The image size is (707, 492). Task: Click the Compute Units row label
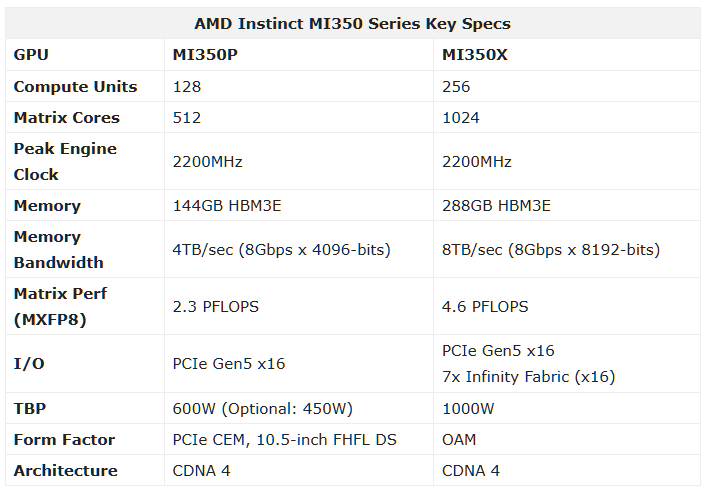tap(75, 86)
